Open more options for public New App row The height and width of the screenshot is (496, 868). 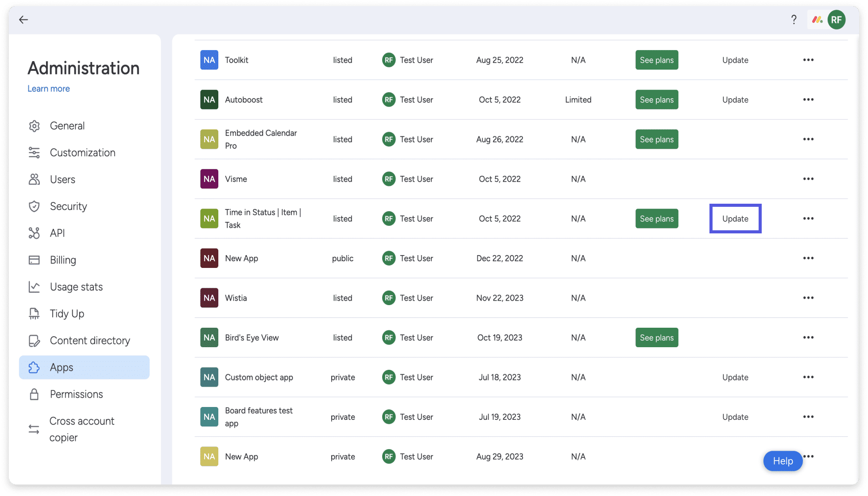coord(808,258)
